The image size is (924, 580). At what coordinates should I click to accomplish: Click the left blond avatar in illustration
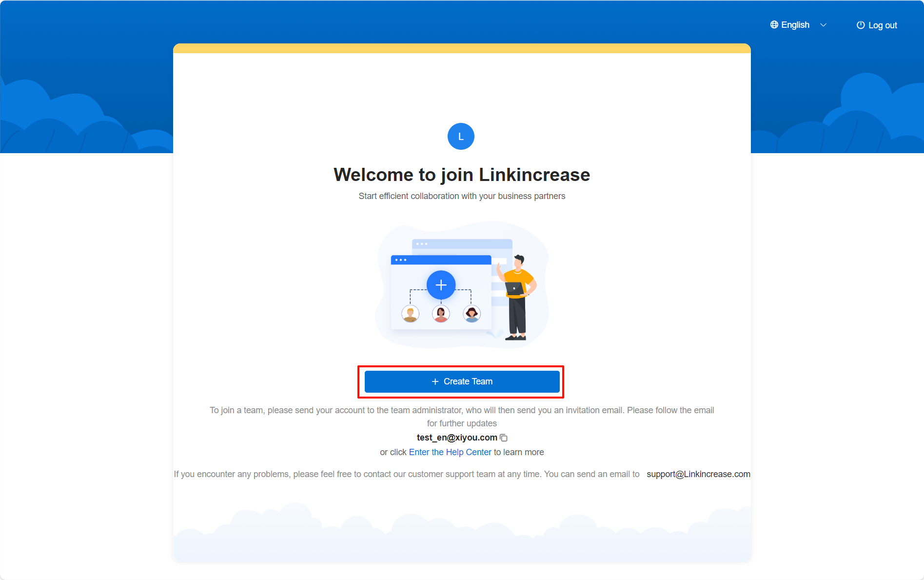tap(410, 314)
